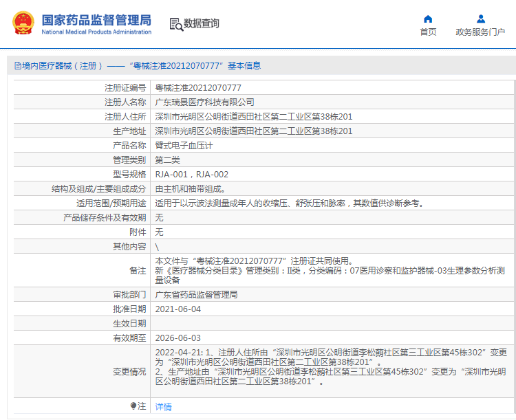The height and width of the screenshot is (420, 516).
Task: Click management category value 第二类
Action: [167, 160]
